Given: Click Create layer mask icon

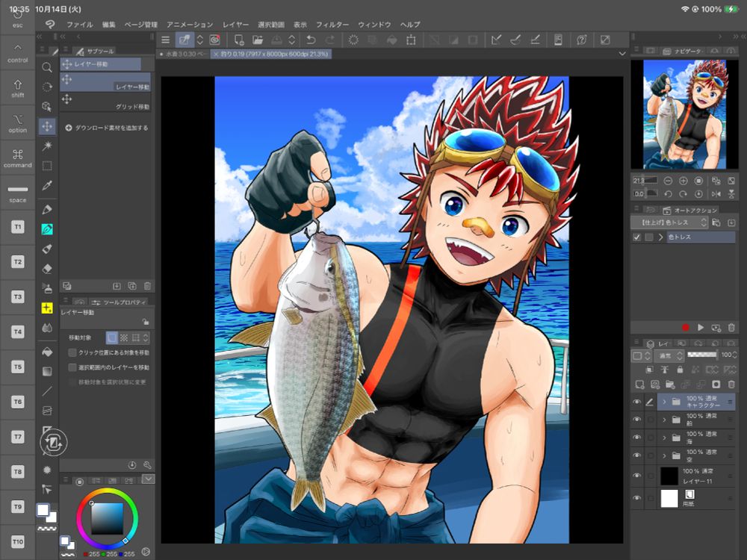Looking at the screenshot, I should tap(716, 385).
